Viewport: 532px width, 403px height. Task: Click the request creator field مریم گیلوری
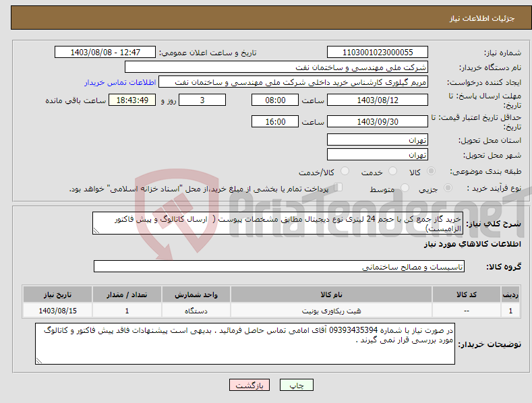293,82
